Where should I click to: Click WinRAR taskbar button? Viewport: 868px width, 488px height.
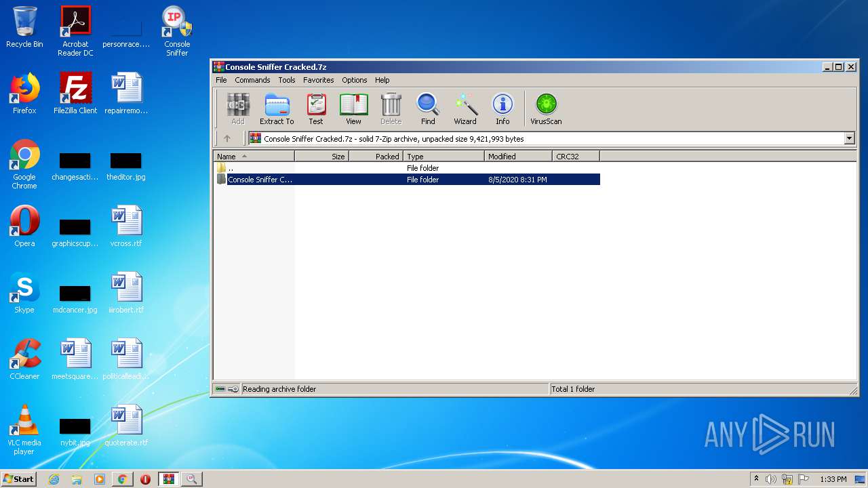coord(168,479)
